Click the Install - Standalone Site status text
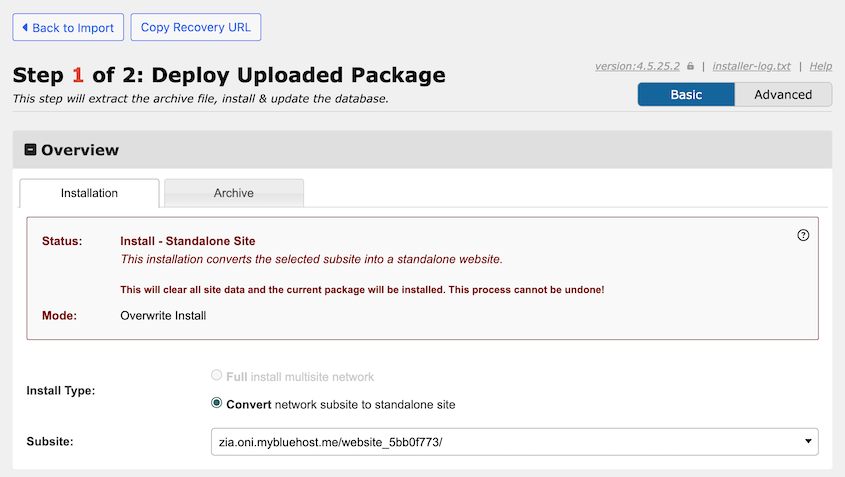This screenshot has width=845, height=477. 187,241
